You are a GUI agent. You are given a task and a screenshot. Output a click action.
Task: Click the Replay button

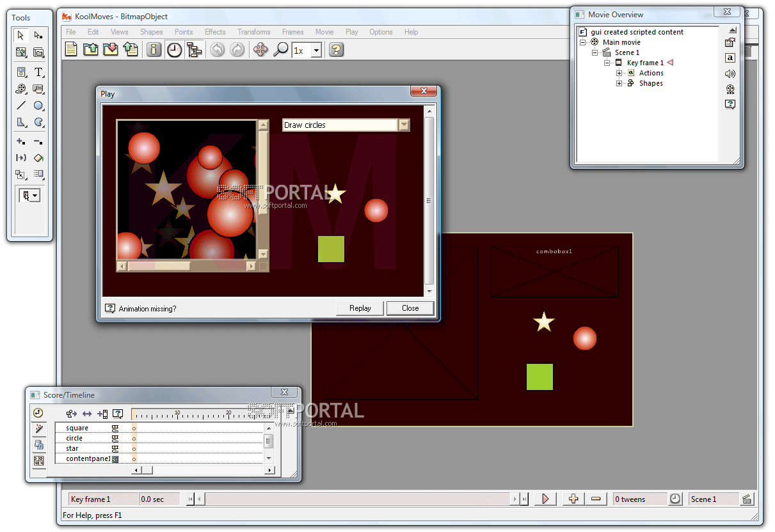(x=360, y=308)
